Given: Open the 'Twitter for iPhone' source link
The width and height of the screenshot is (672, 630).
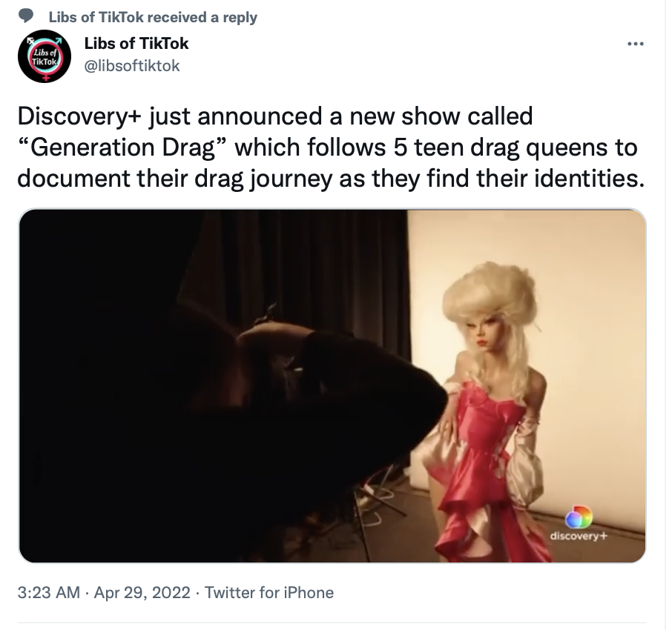Looking at the screenshot, I should (x=269, y=593).
